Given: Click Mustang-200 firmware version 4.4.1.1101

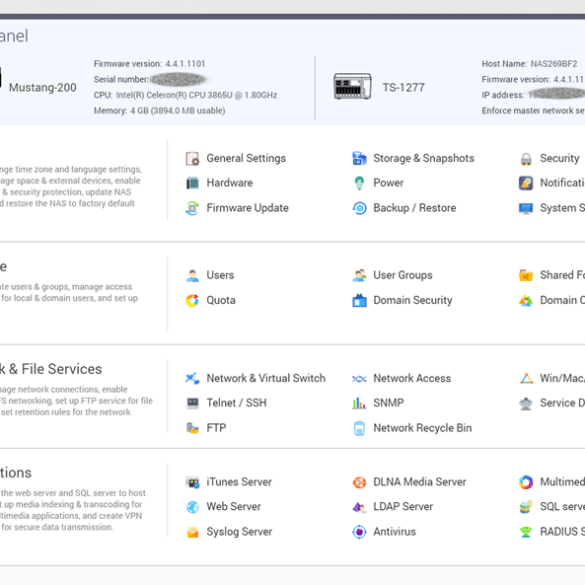Looking at the screenshot, I should click(x=185, y=64).
